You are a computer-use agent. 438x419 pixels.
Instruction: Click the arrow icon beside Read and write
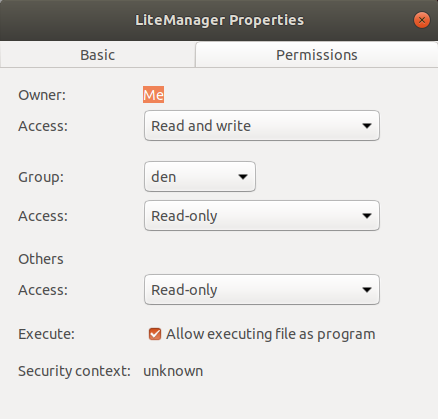coord(367,126)
